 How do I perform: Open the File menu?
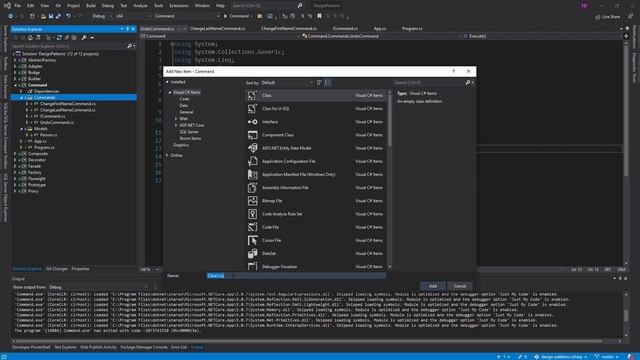point(18,6)
